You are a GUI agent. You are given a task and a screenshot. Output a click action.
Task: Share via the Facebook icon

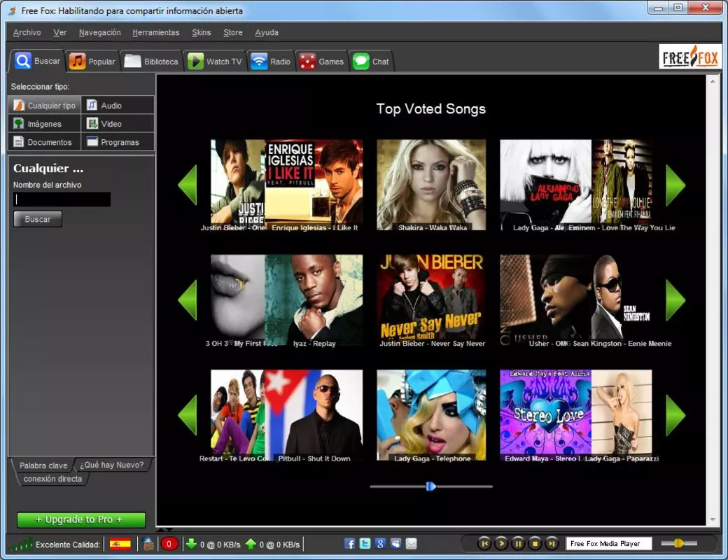pos(349,544)
